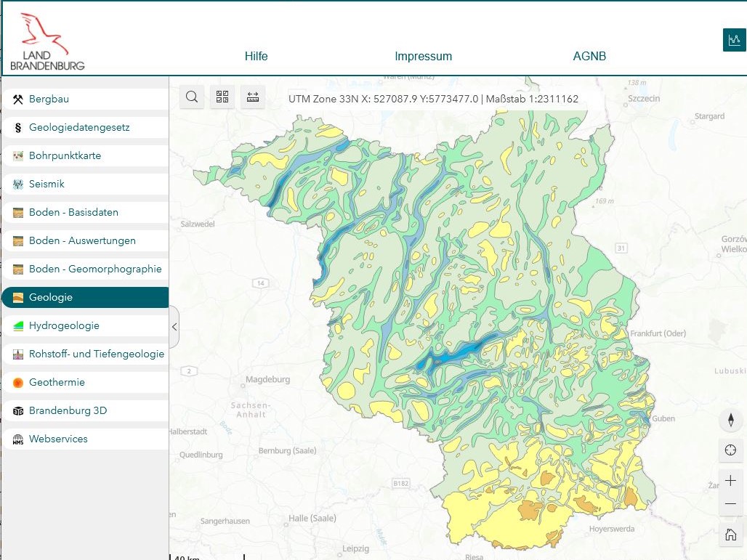Open Boden - Basisdaten
The width and height of the screenshot is (747, 560).
(x=86, y=212)
